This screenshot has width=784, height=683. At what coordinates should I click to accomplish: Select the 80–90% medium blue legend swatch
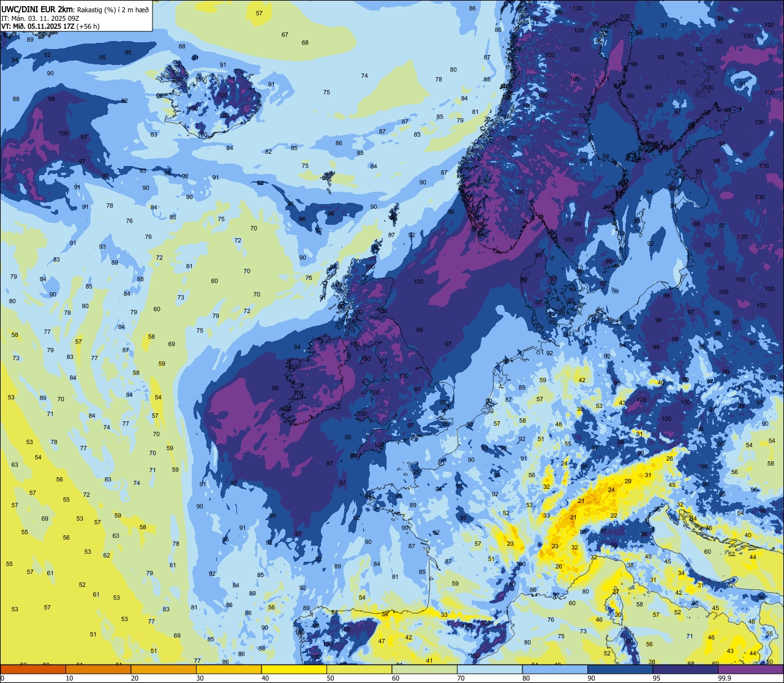point(555,669)
